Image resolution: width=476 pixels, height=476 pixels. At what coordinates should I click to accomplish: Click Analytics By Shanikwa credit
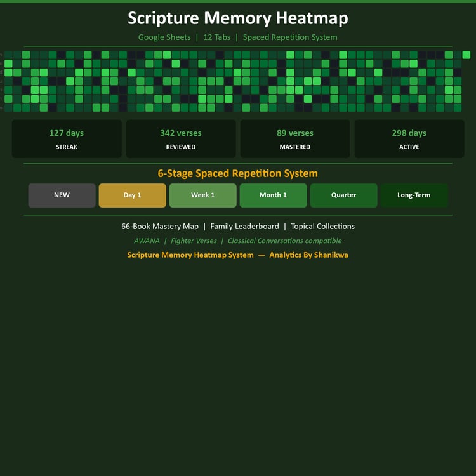pos(308,255)
